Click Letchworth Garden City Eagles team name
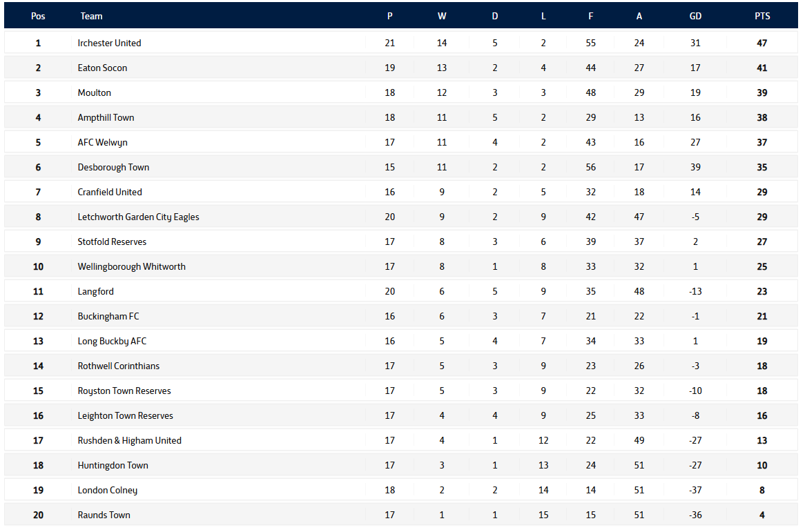805x532 pixels. [x=138, y=217]
